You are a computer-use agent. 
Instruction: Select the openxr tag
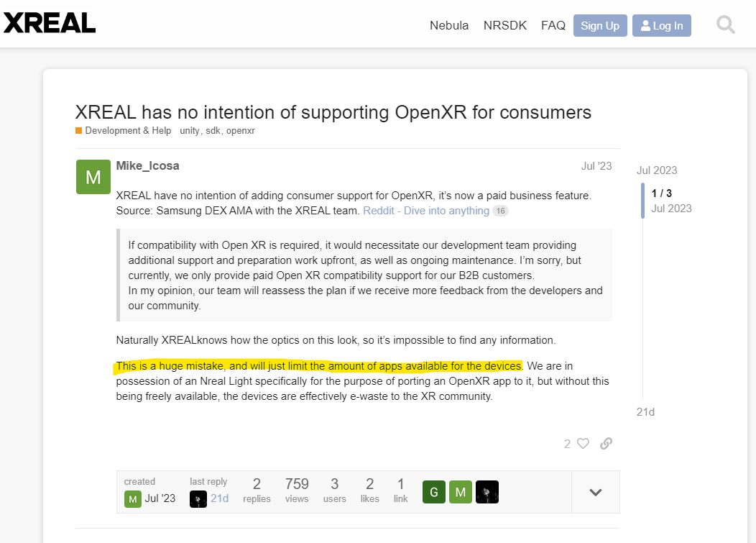pos(241,131)
